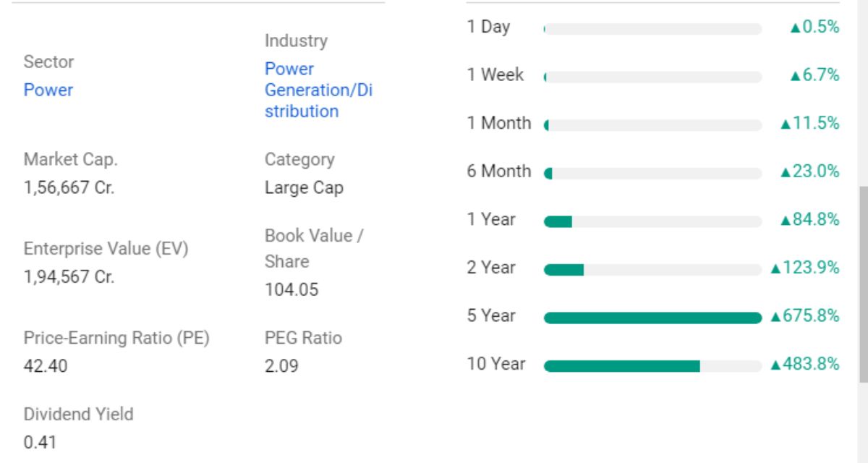Viewport: 868px width, 463px height.
Task: Click the 10 Year return bar
Action: 652,366
